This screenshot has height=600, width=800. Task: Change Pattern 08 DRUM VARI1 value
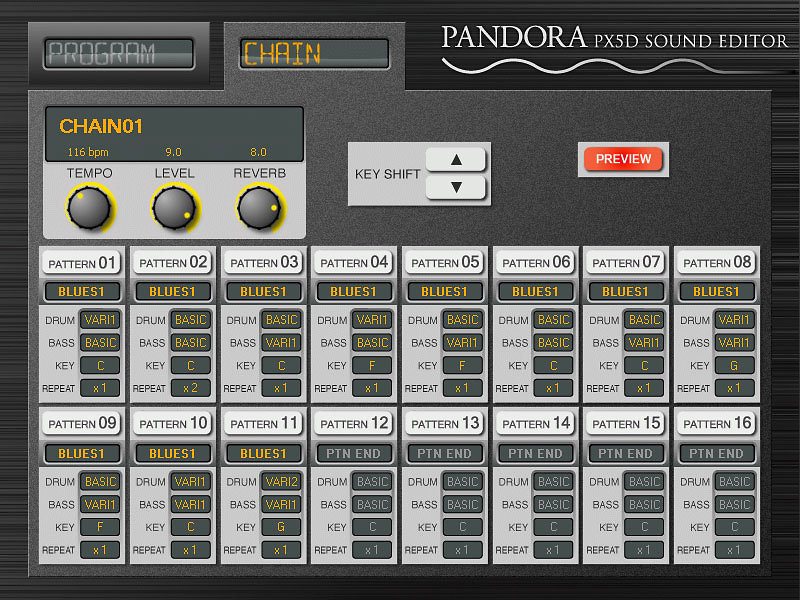[735, 320]
